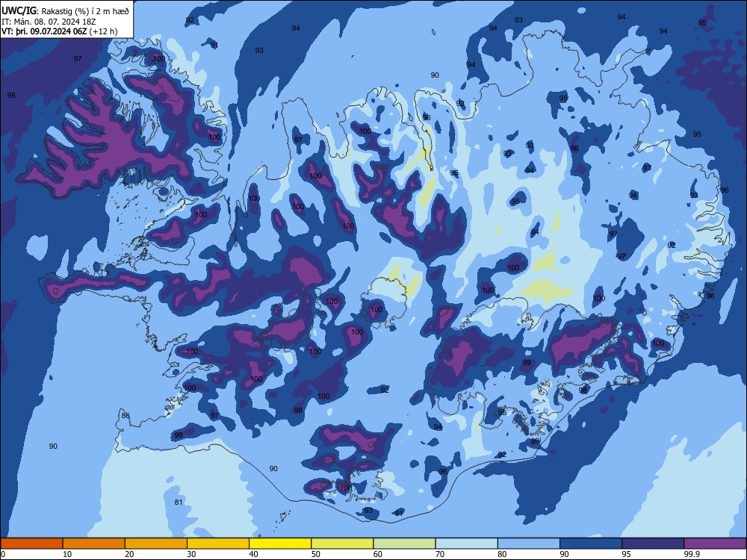
Task: Click the legend tick label "99.9"
Action: [692, 554]
